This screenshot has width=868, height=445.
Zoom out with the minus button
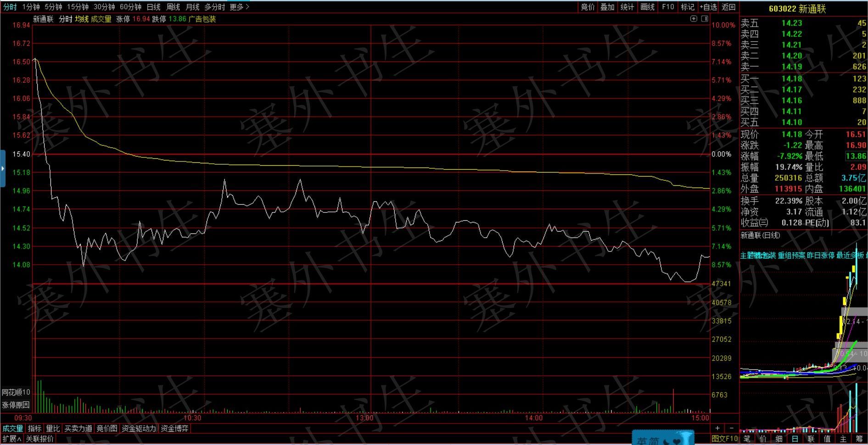(732, 428)
